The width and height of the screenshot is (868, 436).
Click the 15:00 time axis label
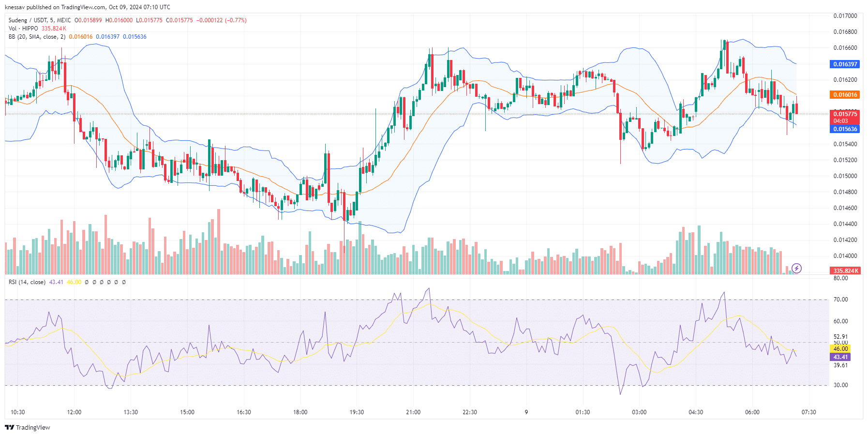coord(187,412)
